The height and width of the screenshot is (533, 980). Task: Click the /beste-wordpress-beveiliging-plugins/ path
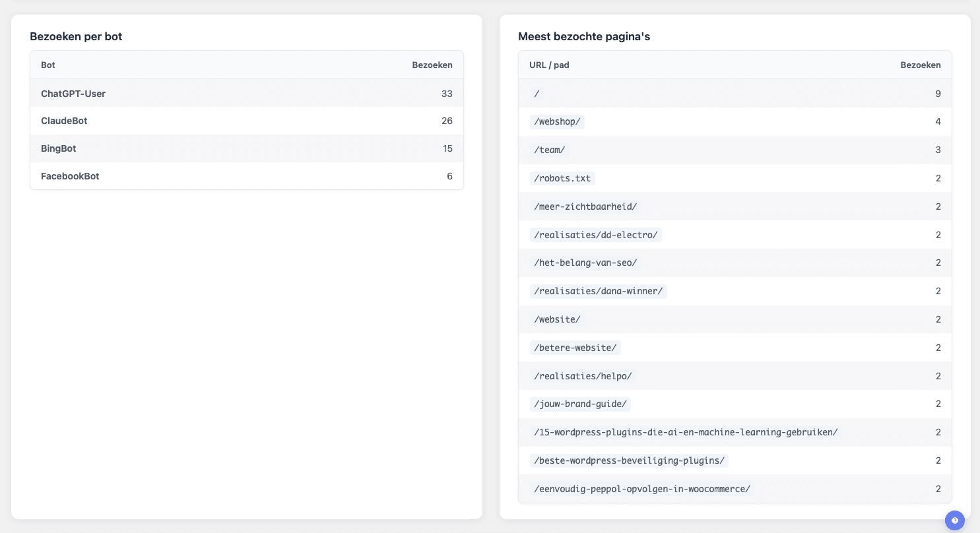[629, 461]
